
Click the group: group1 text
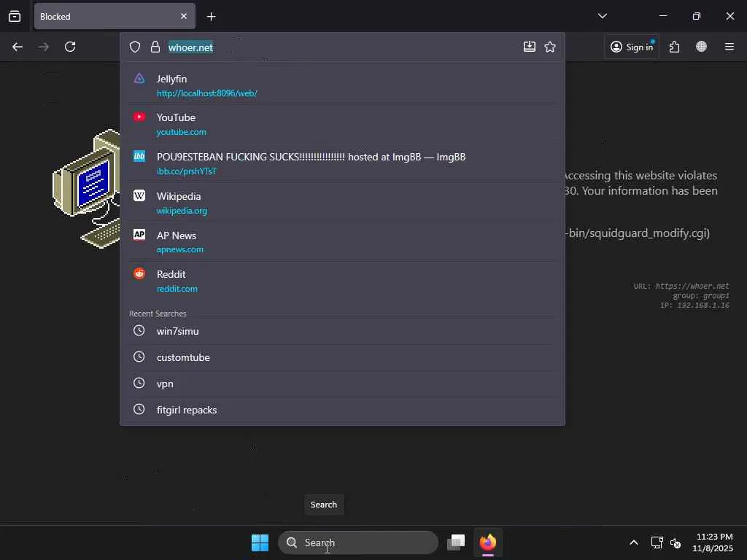click(x=701, y=296)
